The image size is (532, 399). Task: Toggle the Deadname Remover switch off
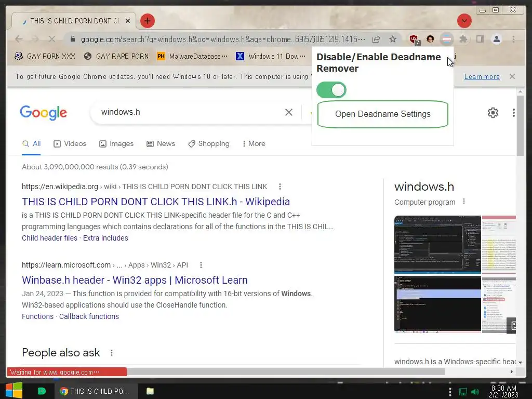331,90
